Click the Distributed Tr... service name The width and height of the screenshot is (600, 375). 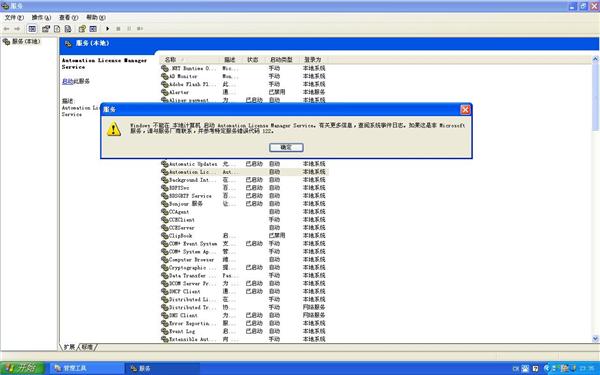(x=192, y=307)
